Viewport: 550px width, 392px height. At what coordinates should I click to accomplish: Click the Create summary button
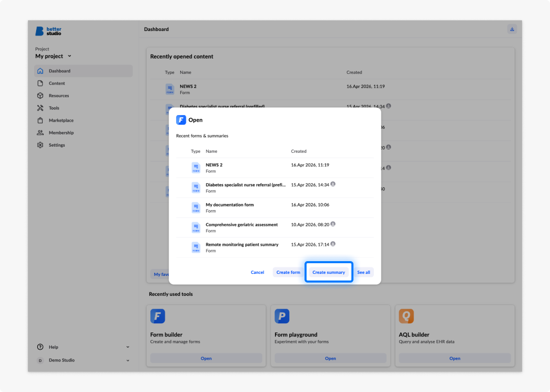coord(328,272)
